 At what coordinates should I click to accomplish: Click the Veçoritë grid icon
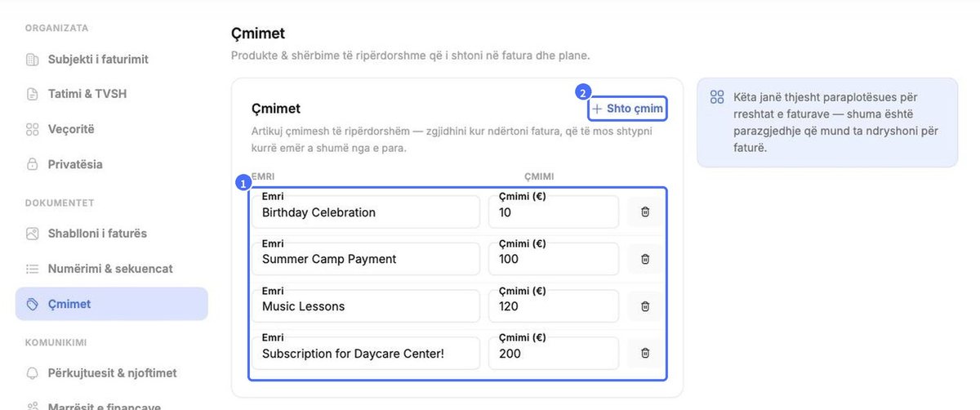[33, 129]
